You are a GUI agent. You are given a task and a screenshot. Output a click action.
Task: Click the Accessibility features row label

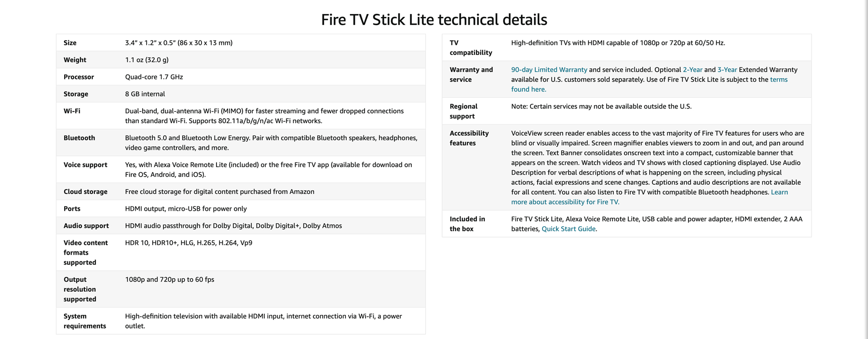point(469,138)
